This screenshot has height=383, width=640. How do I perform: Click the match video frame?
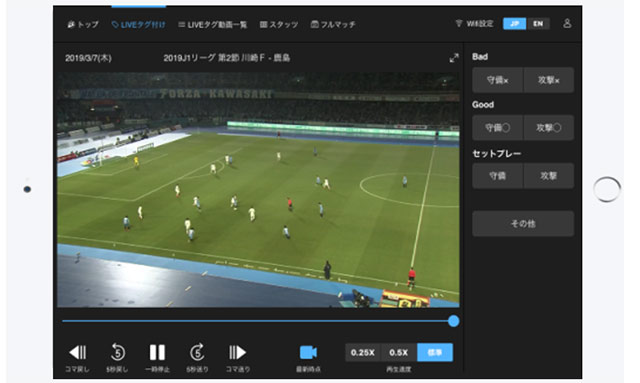click(258, 190)
